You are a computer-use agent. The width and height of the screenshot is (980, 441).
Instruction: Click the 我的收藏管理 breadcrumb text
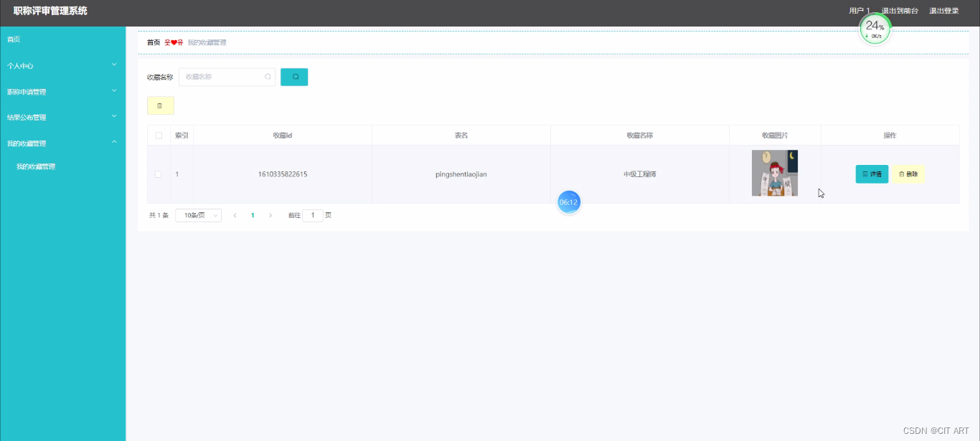pyautogui.click(x=207, y=42)
